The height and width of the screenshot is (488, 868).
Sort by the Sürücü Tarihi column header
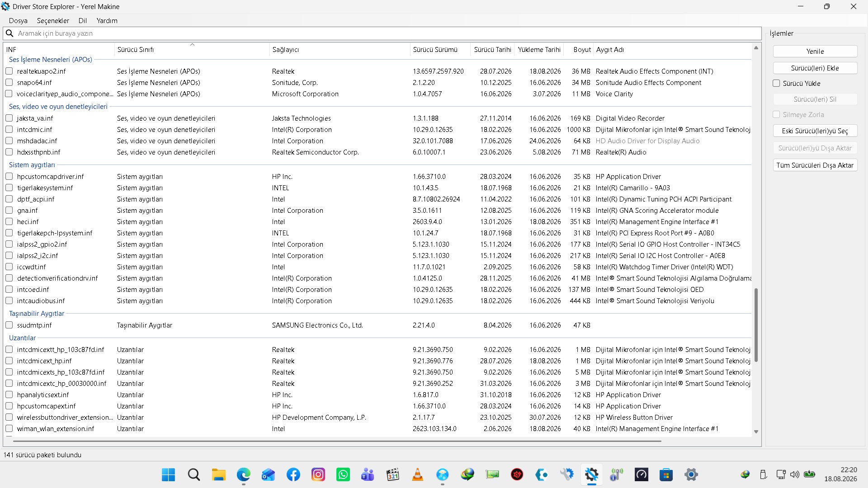point(492,49)
